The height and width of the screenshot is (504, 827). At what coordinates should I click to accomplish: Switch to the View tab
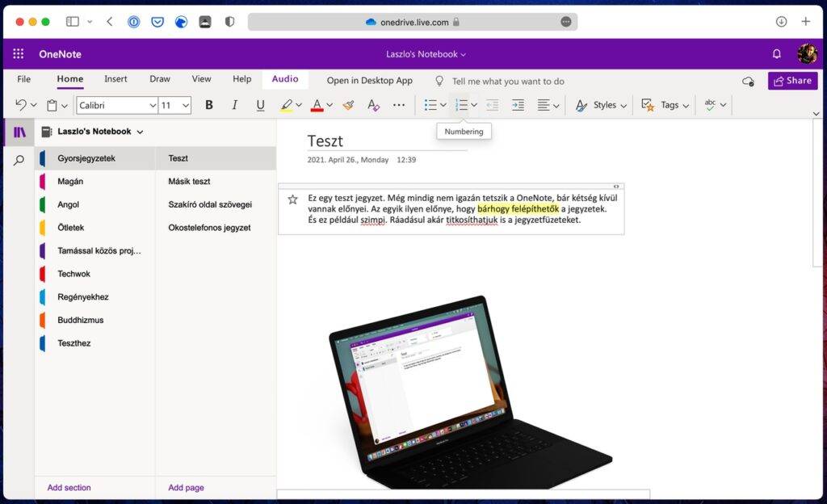(x=201, y=79)
